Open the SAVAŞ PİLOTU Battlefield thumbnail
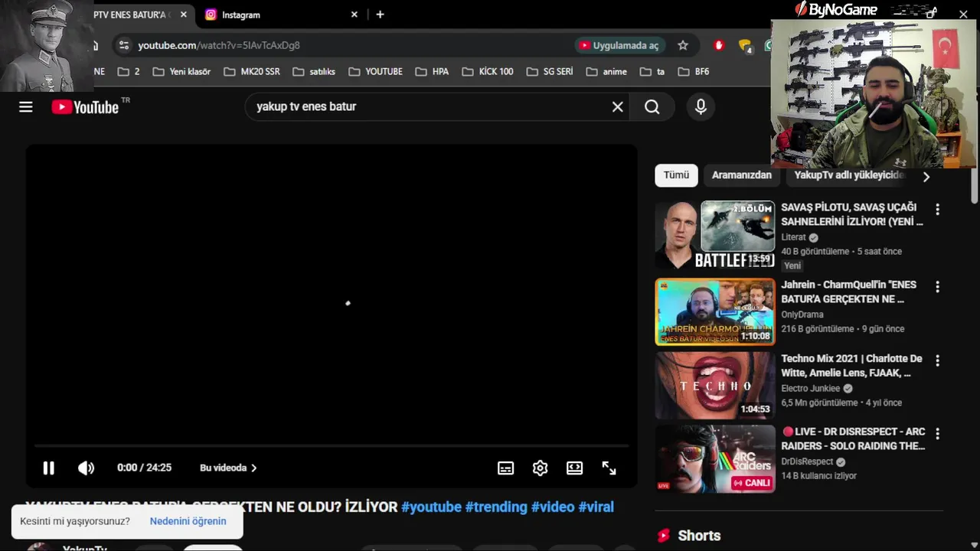This screenshot has width=980, height=551. tap(715, 234)
